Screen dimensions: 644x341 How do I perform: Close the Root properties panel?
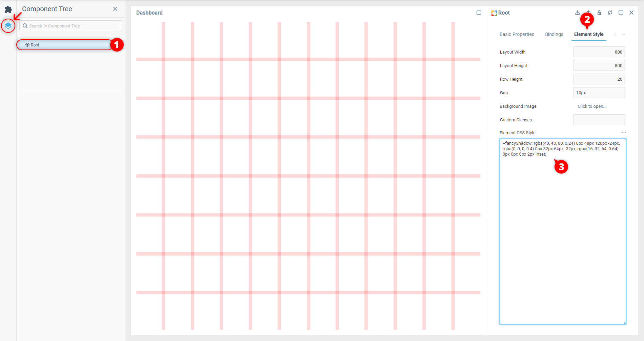631,13
